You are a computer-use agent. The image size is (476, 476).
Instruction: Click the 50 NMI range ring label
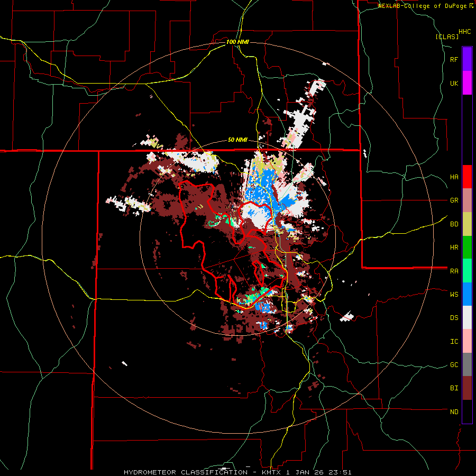point(237,140)
